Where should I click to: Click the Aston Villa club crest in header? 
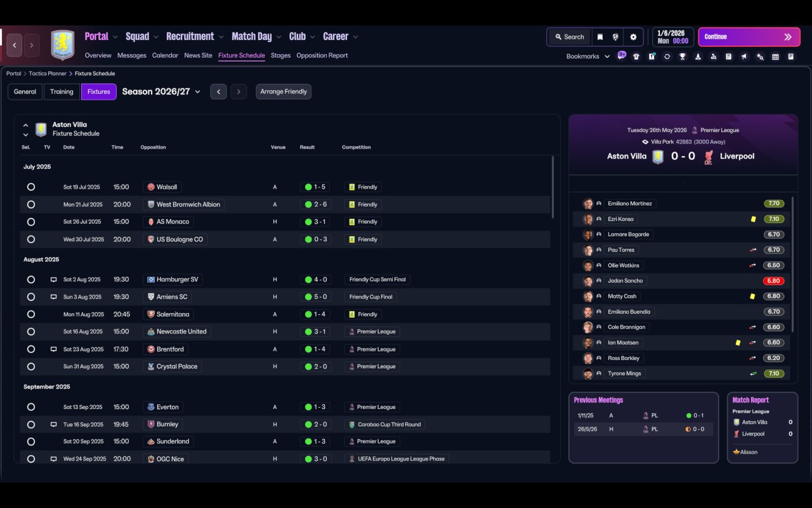(x=62, y=45)
